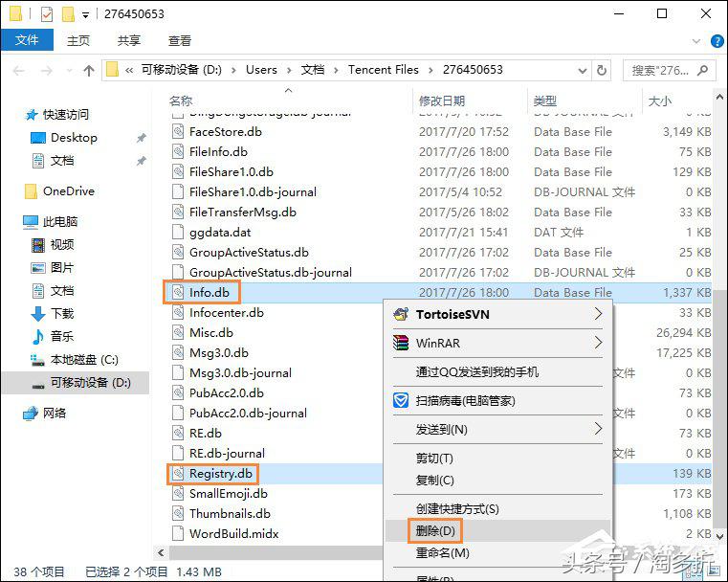Choose 重命名(M) from context menu

[x=497, y=553]
